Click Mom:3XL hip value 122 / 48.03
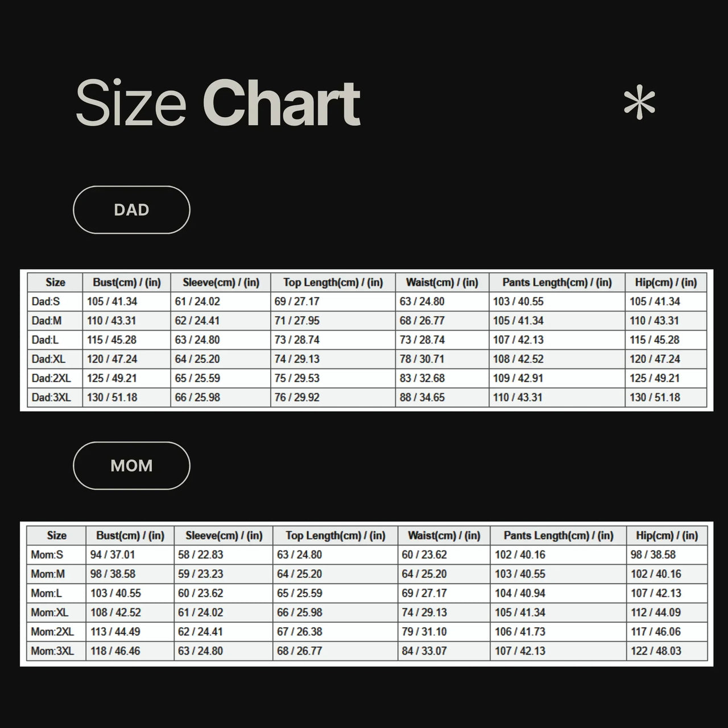Viewport: 728px width, 728px height. tap(656, 651)
